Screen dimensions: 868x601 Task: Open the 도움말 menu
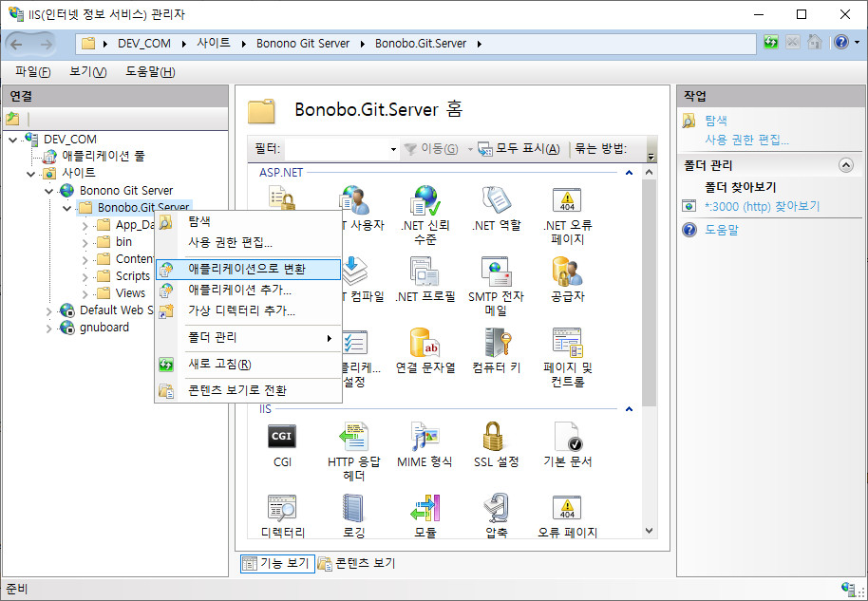coord(150,71)
